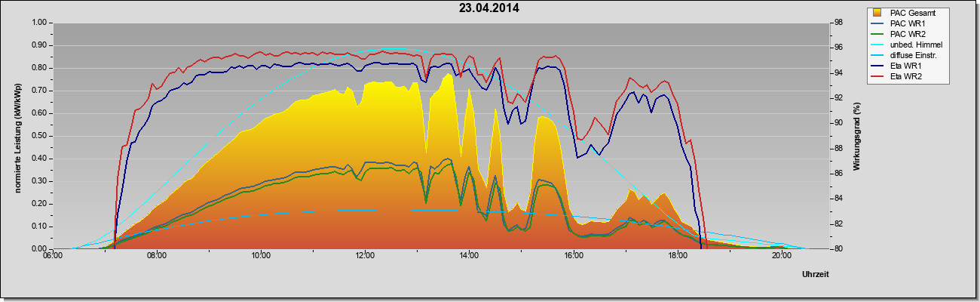Click the 12:00 time axis label
The height and width of the screenshot is (302, 980).
365,256
